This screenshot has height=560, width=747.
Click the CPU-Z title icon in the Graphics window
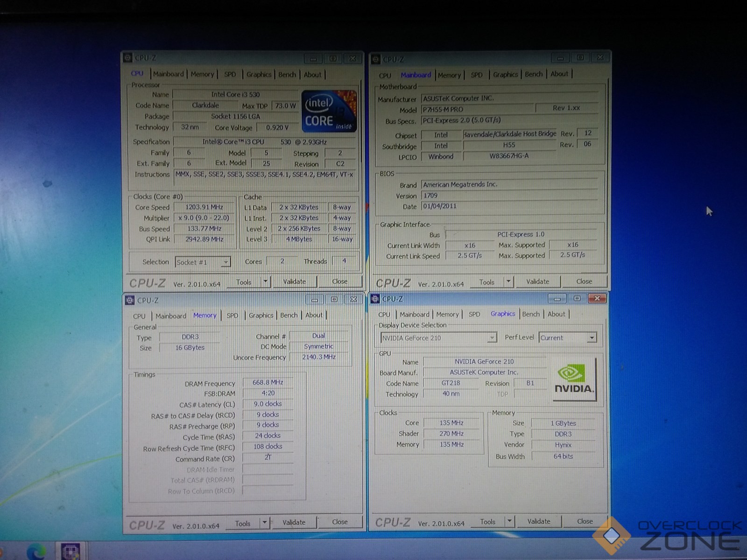coord(375,299)
